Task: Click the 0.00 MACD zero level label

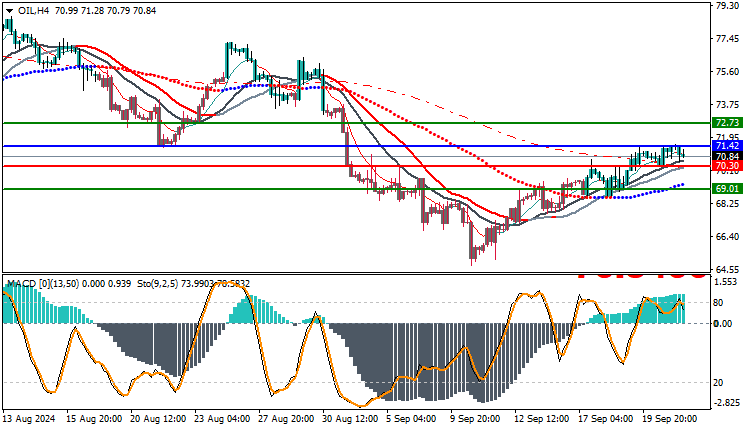Action: click(723, 324)
